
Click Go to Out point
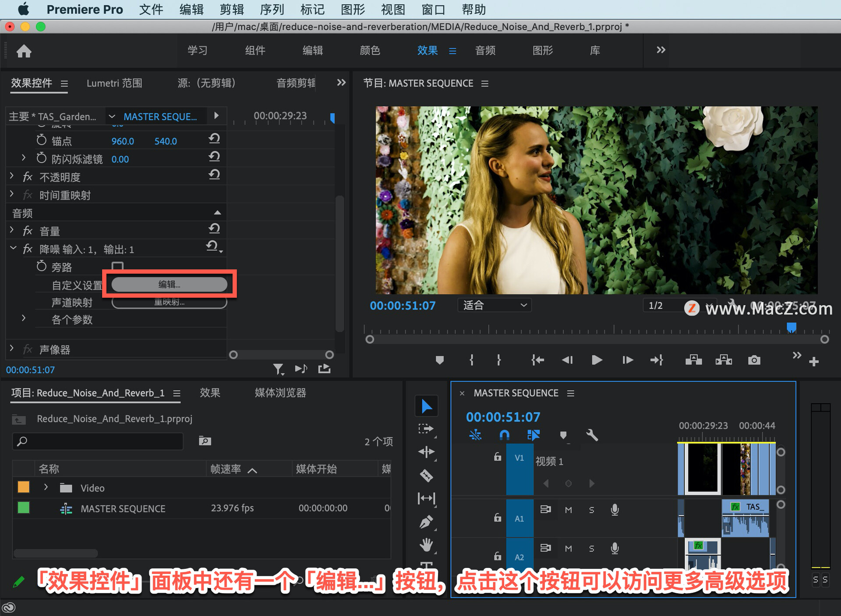pos(657,360)
